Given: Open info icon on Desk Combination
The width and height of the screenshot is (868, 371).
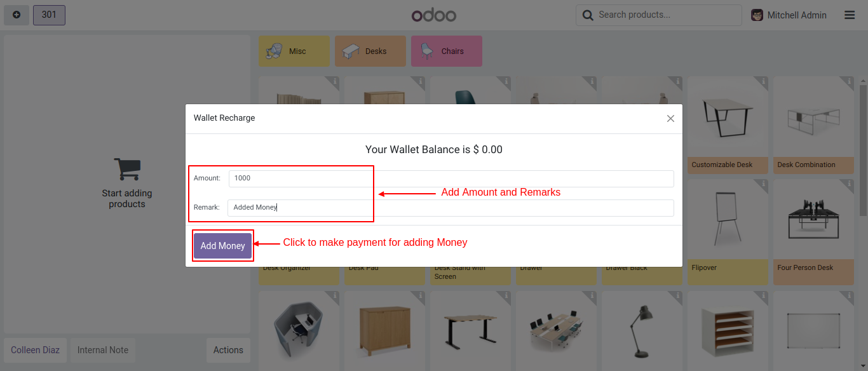Looking at the screenshot, I should (x=848, y=81).
